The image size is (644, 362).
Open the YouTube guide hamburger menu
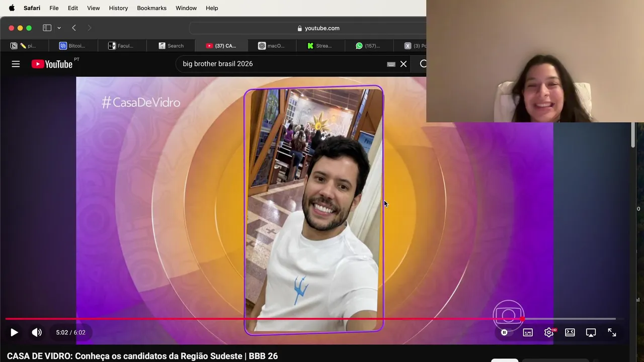coord(16,64)
